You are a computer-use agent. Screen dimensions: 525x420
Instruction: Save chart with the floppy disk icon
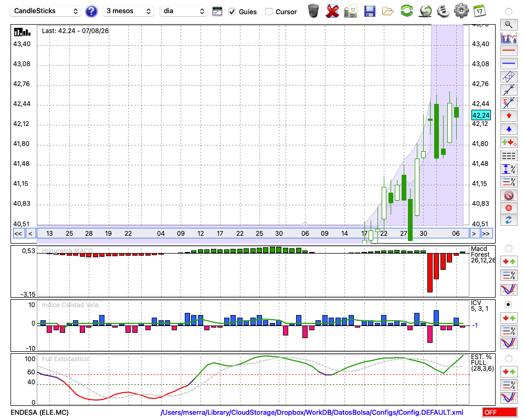(x=370, y=12)
